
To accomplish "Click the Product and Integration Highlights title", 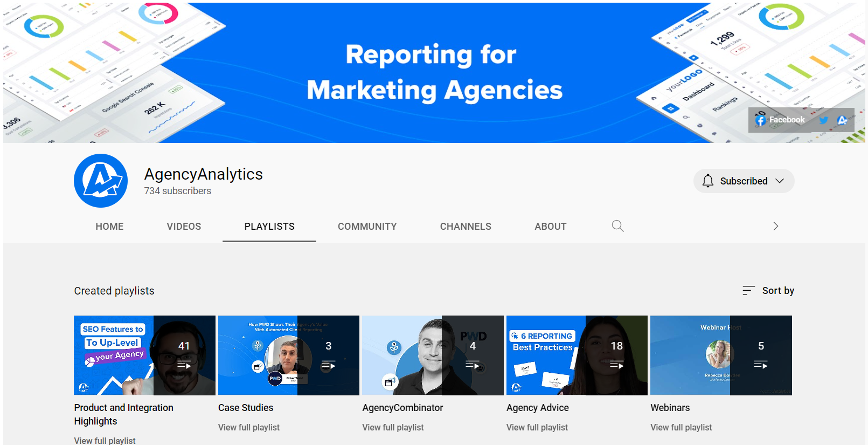I will coord(124,414).
